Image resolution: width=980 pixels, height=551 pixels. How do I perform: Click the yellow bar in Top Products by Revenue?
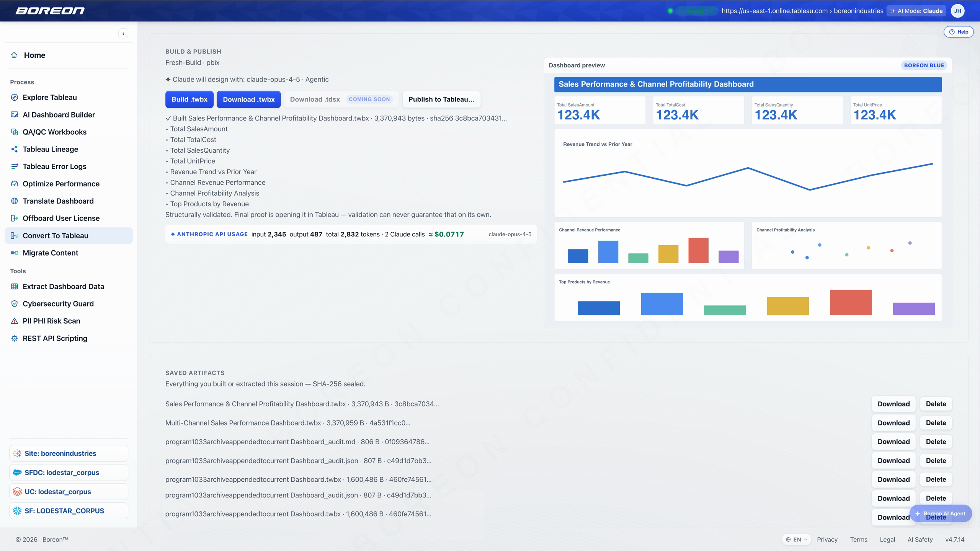click(x=788, y=306)
